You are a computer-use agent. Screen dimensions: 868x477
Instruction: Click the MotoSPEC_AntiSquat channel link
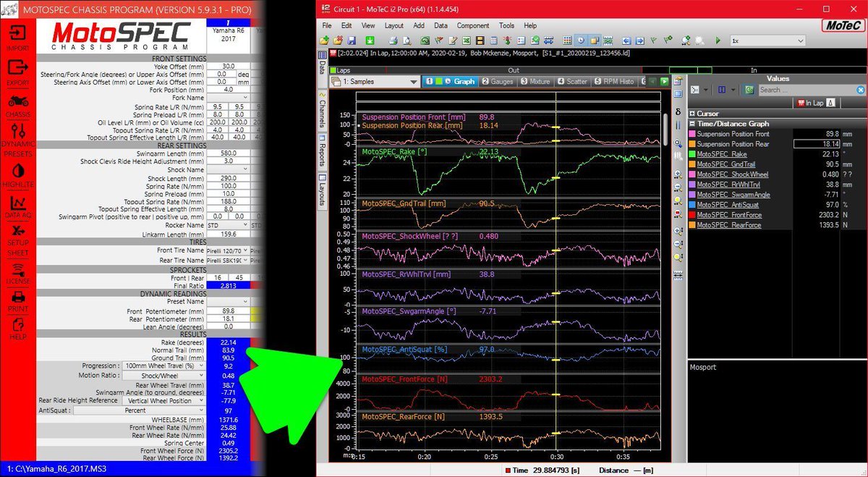(x=727, y=205)
